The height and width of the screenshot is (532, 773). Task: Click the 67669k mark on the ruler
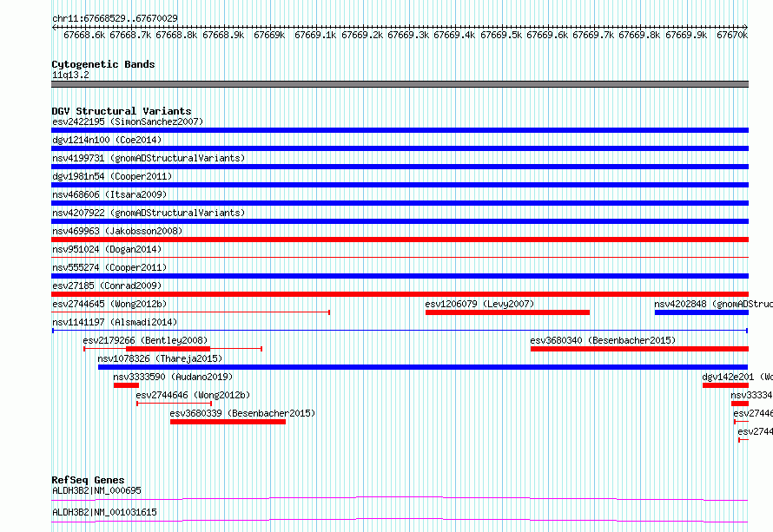coord(269,35)
